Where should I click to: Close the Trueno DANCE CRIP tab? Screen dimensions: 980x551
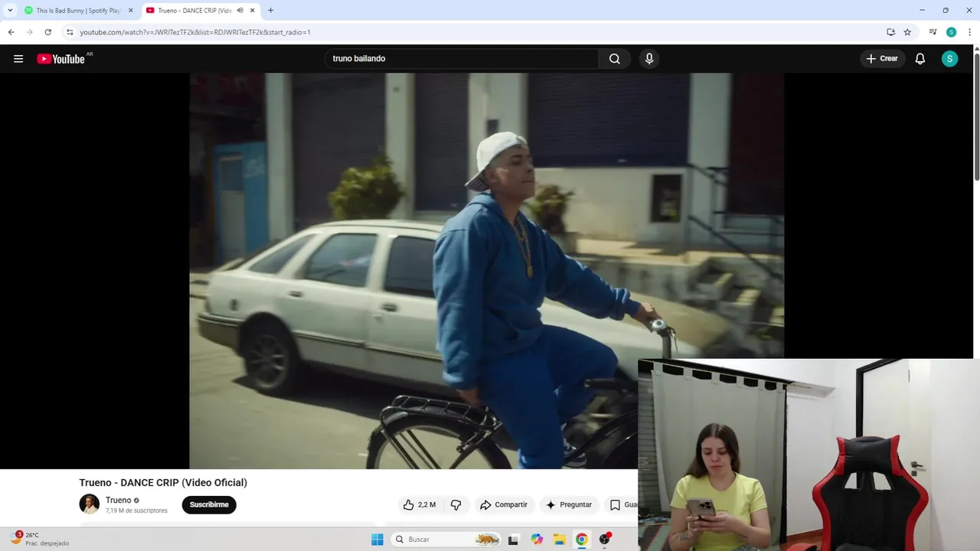(x=252, y=11)
